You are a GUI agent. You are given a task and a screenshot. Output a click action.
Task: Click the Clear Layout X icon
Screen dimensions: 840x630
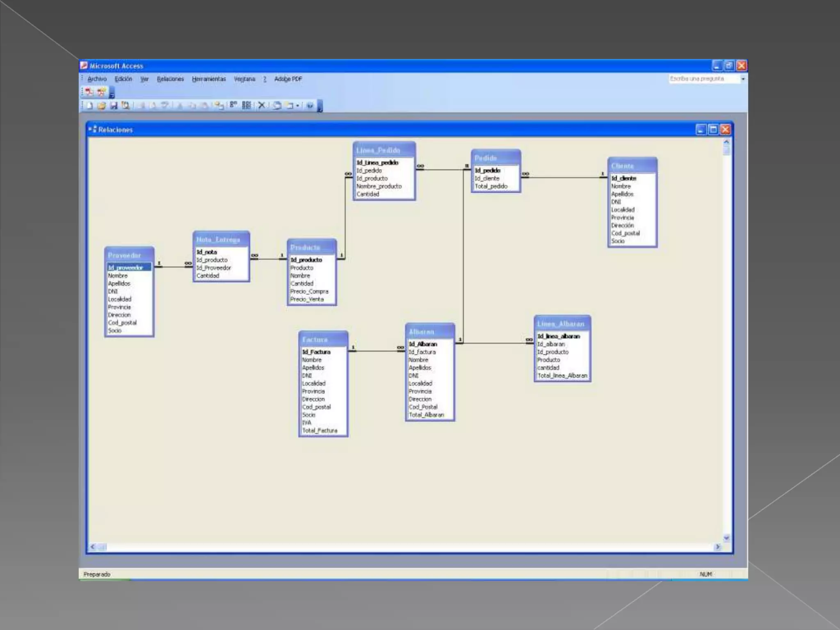(261, 105)
